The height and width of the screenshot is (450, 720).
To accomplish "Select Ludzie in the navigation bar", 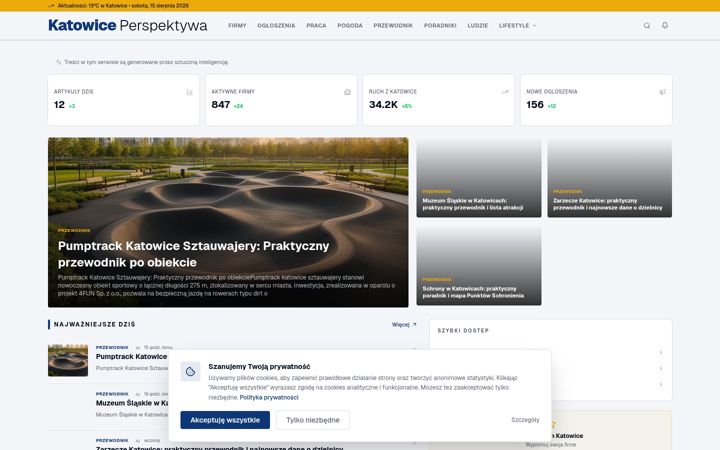I will click(x=478, y=26).
